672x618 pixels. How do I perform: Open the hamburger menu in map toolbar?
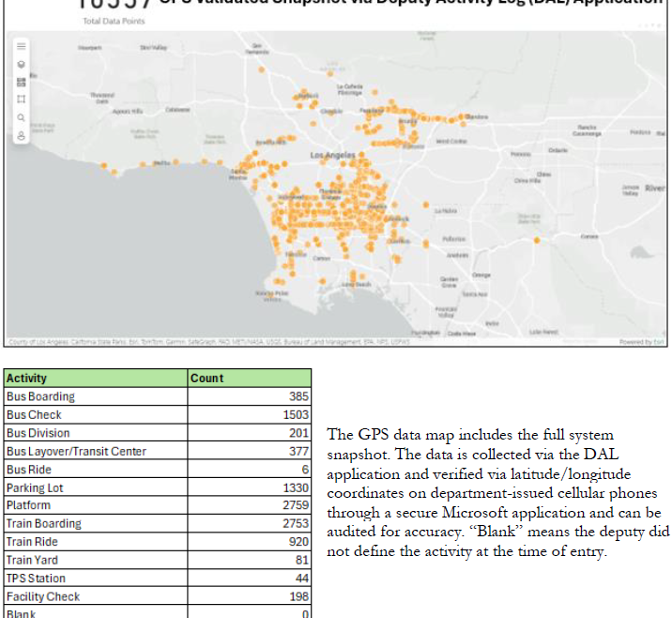coord(21,46)
